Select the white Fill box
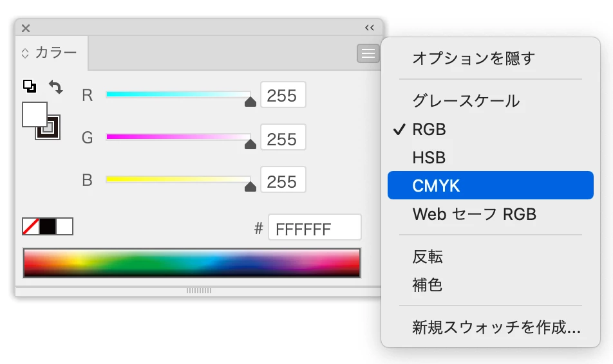 (35, 114)
